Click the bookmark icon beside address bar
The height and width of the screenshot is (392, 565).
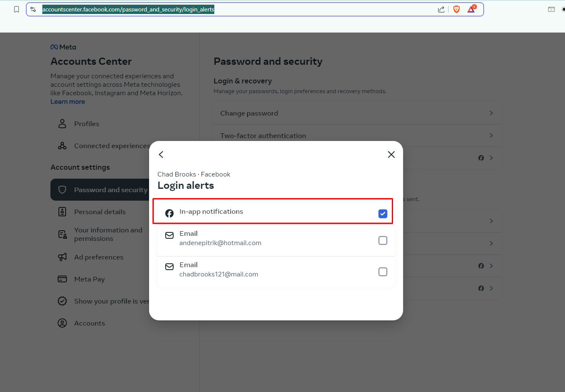click(17, 9)
